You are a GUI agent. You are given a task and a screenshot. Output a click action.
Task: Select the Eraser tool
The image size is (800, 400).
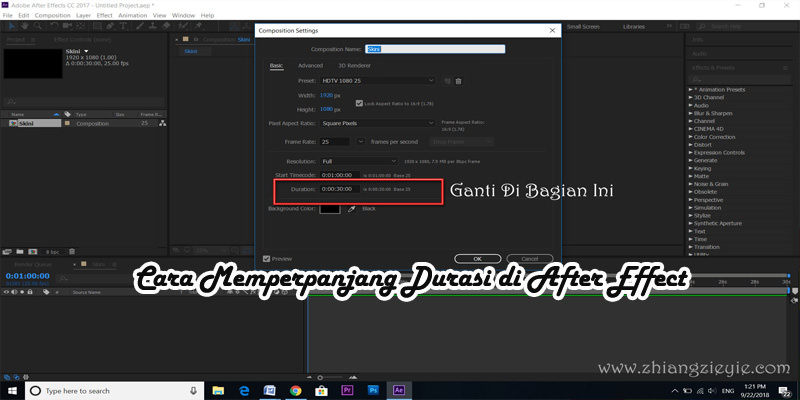[166, 26]
